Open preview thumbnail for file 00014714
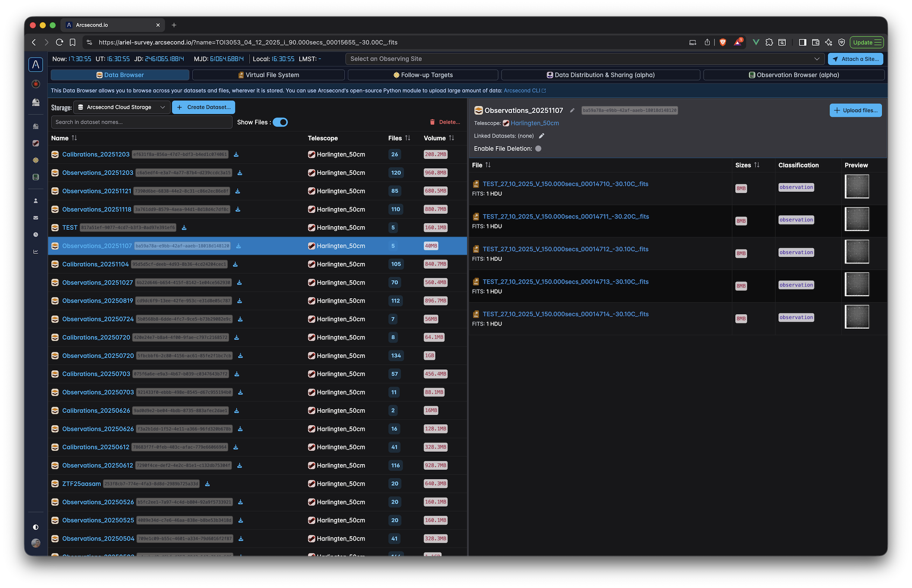Screen dimensions: 912x588 tap(857, 317)
